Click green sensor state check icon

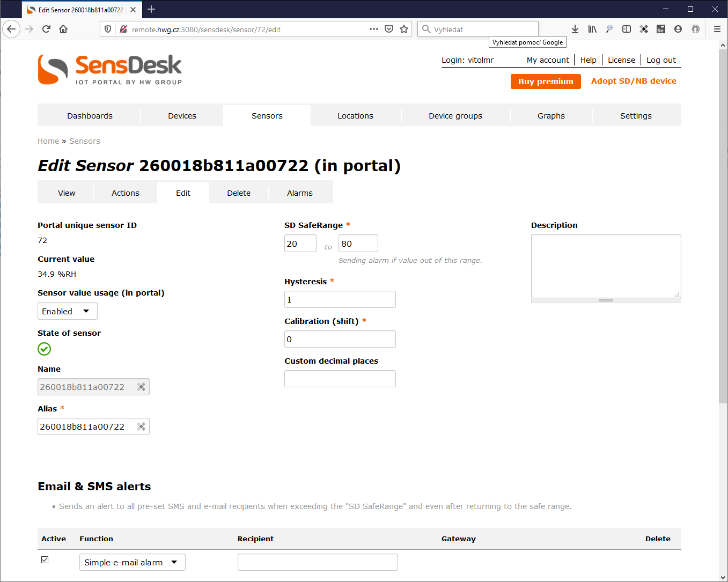coord(45,349)
